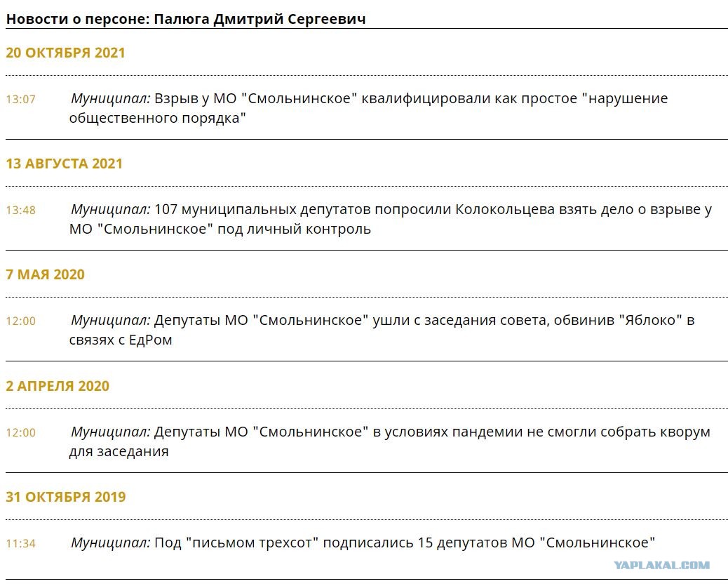Click the 13:48 timestamp
728x586 pixels.
[x=20, y=211]
